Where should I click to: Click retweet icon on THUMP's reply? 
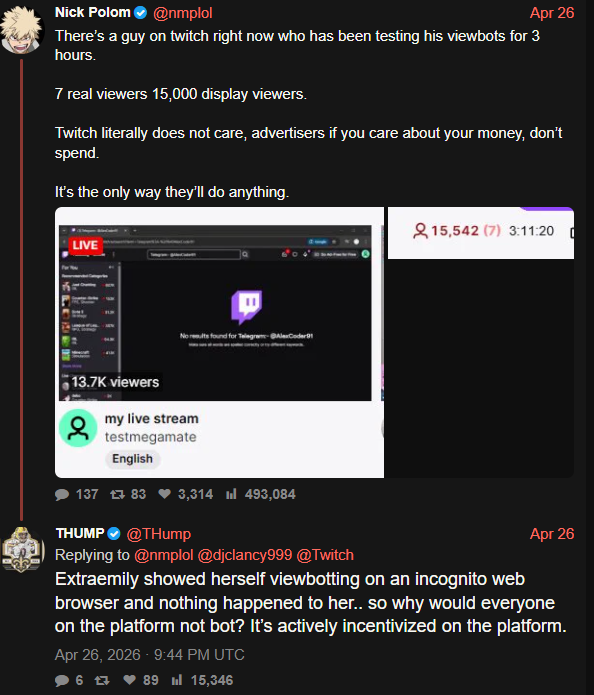coord(102,680)
